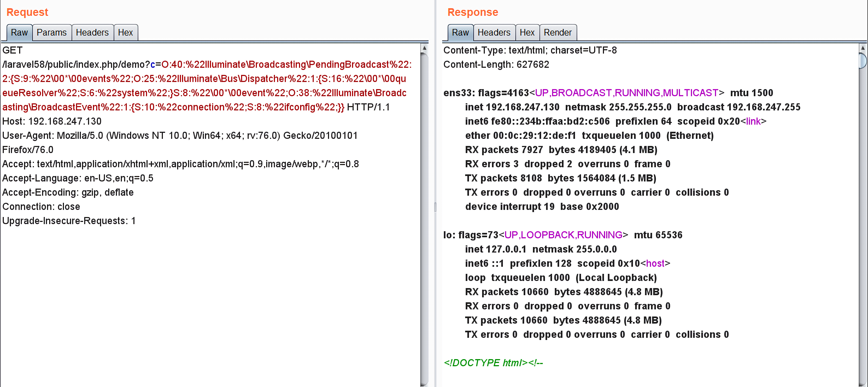
Task: Click the inet 192.168.247.130 netmask line
Action: click(x=633, y=107)
